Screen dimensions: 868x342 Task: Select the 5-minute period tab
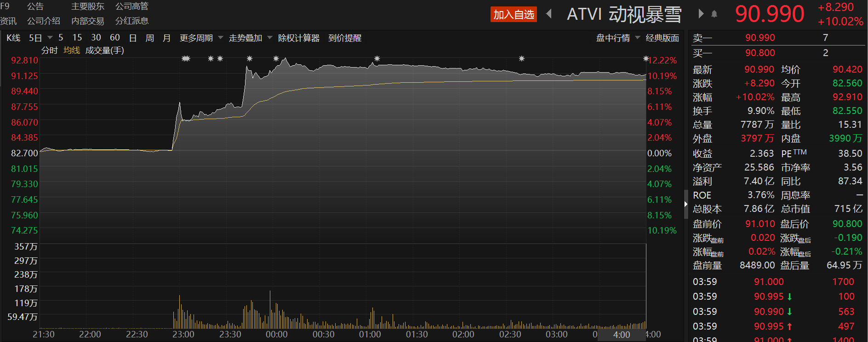tap(61, 38)
